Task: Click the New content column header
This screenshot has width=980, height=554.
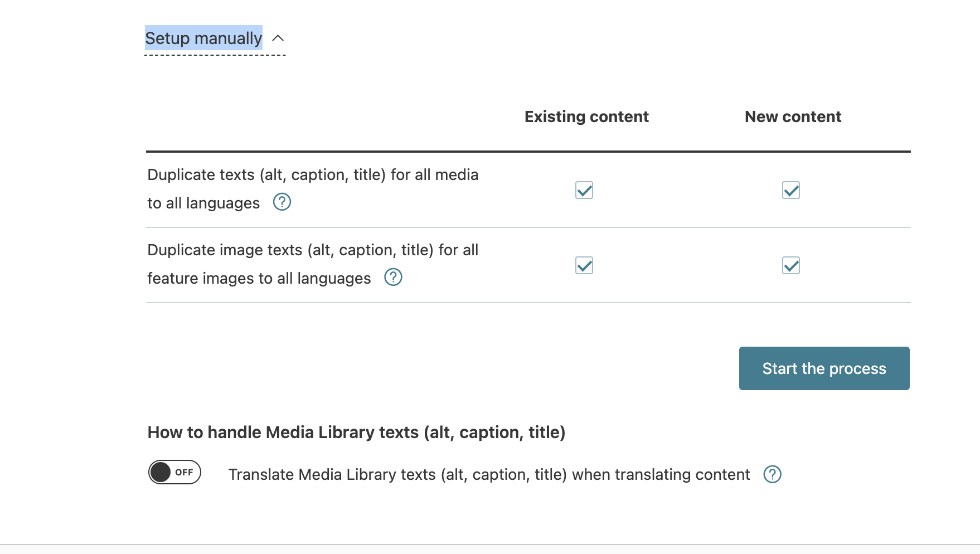Action: tap(793, 116)
